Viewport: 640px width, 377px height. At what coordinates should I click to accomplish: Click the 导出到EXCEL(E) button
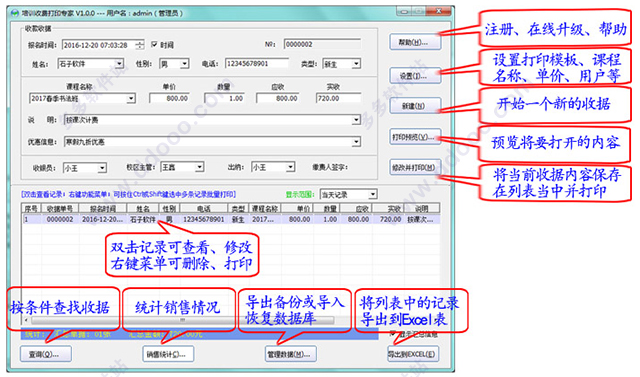[x=413, y=354]
